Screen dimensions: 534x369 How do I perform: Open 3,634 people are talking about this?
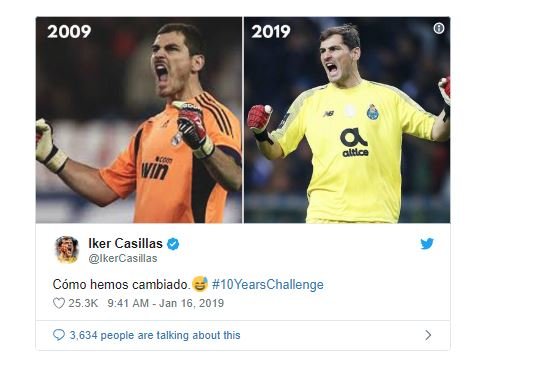tap(155, 335)
